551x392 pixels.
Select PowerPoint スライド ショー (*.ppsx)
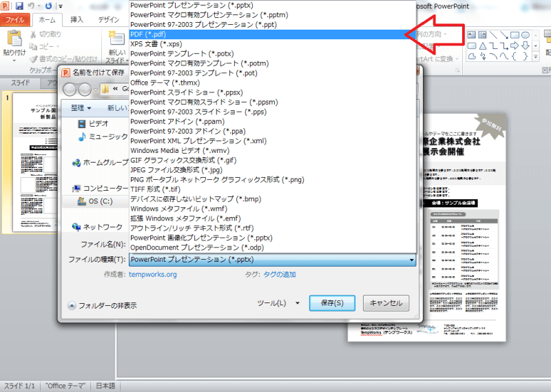tap(273, 92)
